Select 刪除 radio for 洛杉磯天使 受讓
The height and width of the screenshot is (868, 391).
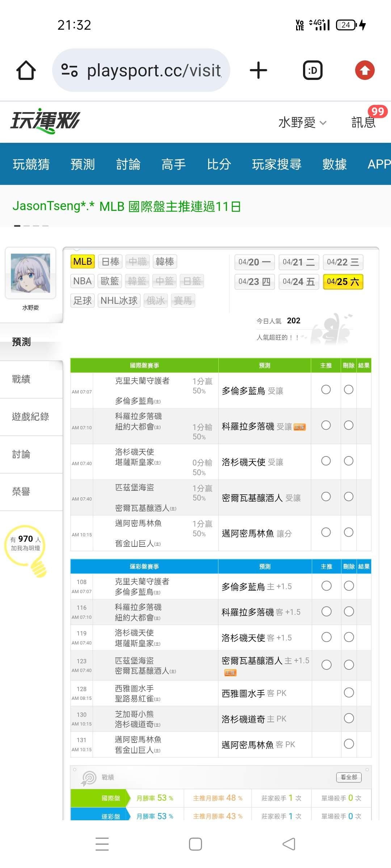[x=349, y=461]
